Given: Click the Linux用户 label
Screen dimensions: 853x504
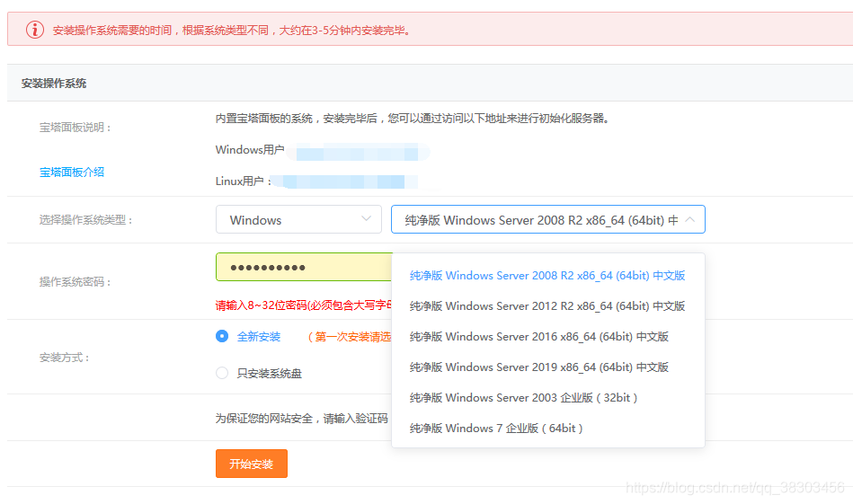Looking at the screenshot, I should coord(244,181).
